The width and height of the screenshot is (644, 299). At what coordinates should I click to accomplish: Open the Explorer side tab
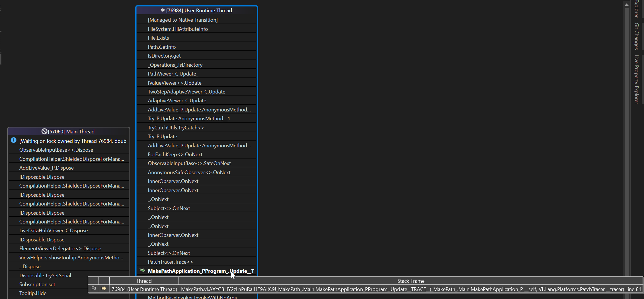[x=637, y=9]
